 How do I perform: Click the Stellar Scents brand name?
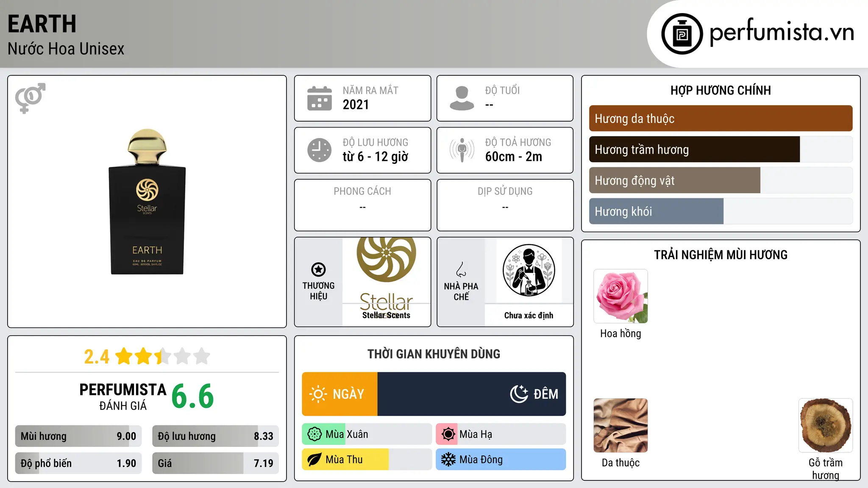386,315
